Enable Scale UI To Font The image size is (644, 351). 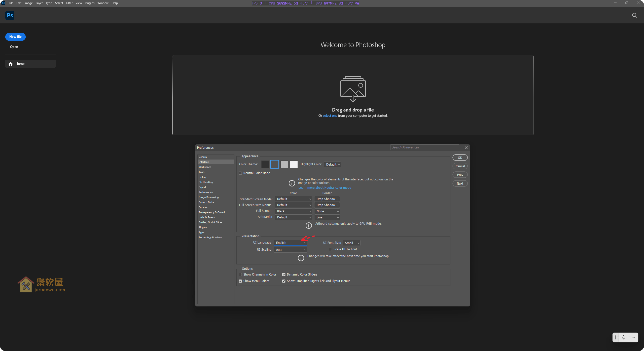pos(330,249)
